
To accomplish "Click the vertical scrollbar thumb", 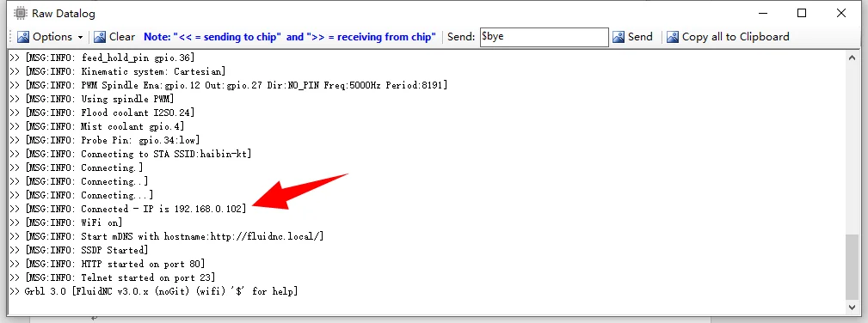I will 853,266.
